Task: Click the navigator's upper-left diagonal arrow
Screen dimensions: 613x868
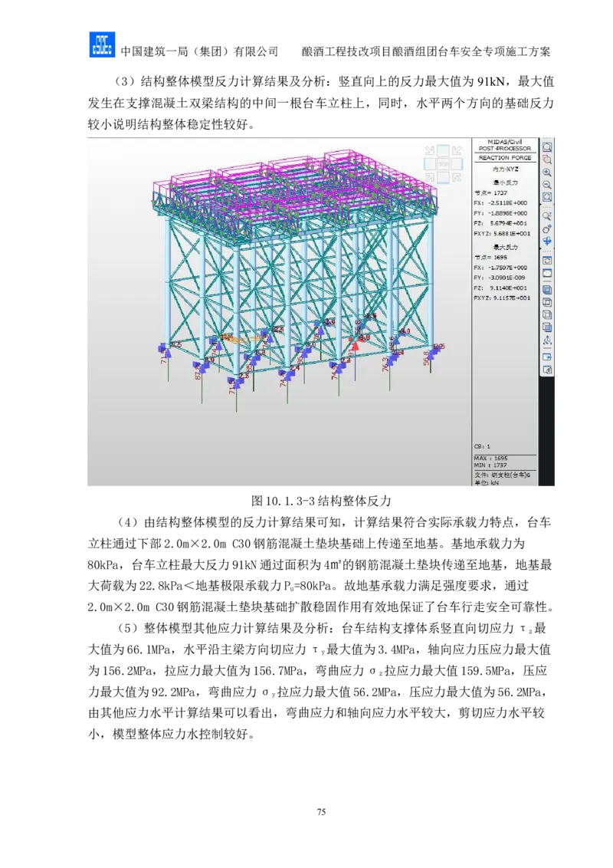Action: 430,151
